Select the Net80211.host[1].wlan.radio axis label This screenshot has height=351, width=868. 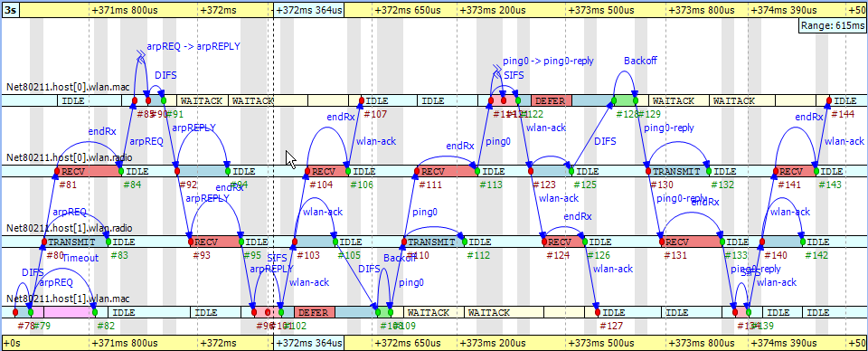tap(70, 228)
